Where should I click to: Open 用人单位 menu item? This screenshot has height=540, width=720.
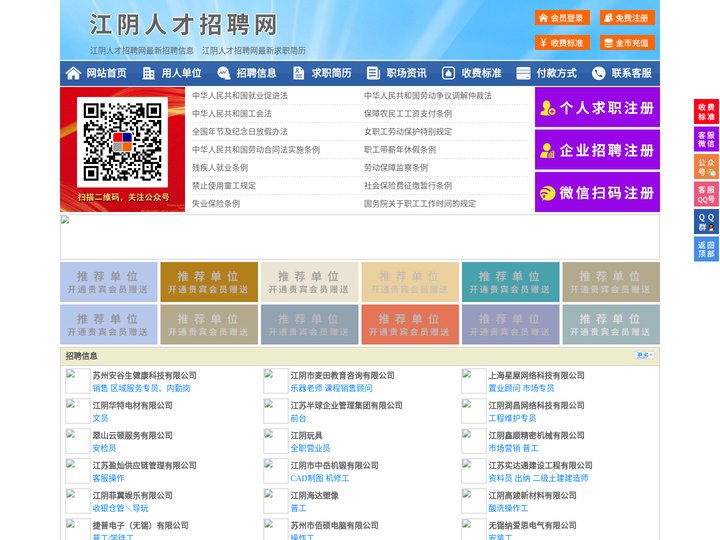181,73
